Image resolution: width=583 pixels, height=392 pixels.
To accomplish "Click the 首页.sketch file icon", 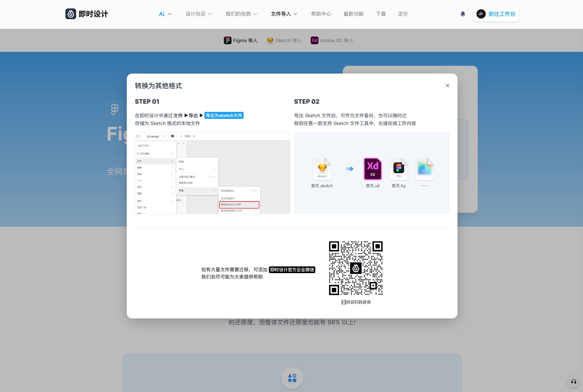I will pos(322,169).
